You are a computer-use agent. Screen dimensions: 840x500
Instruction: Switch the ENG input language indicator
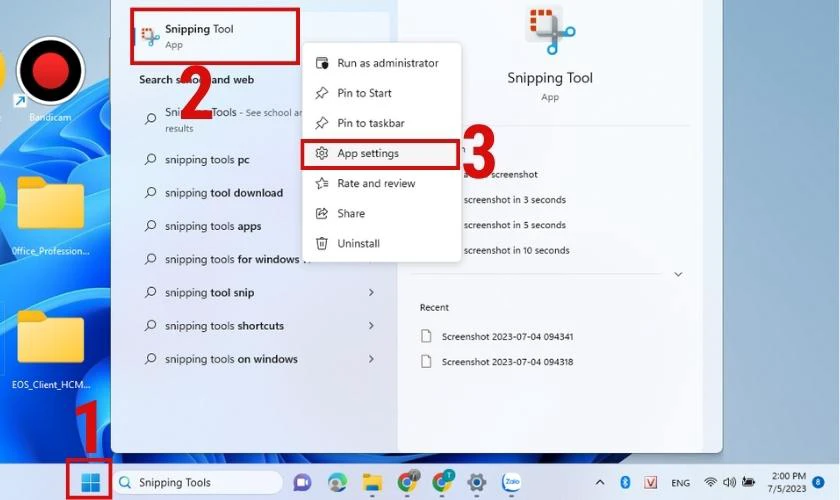(680, 483)
